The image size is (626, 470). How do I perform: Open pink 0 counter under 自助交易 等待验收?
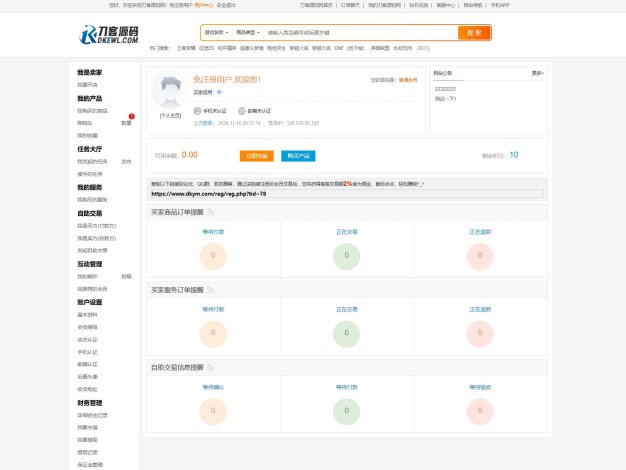pyautogui.click(x=480, y=411)
